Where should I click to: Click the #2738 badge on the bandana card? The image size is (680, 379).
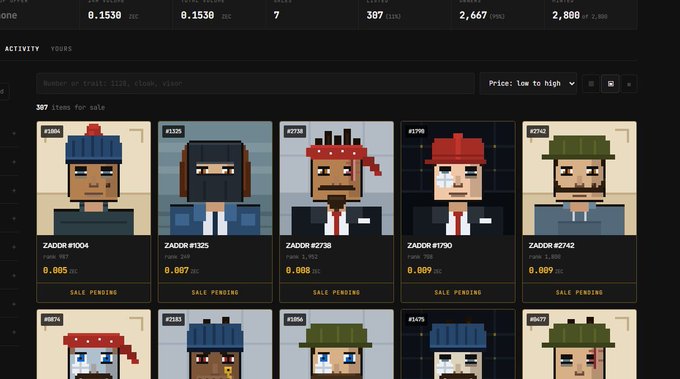tap(295, 131)
